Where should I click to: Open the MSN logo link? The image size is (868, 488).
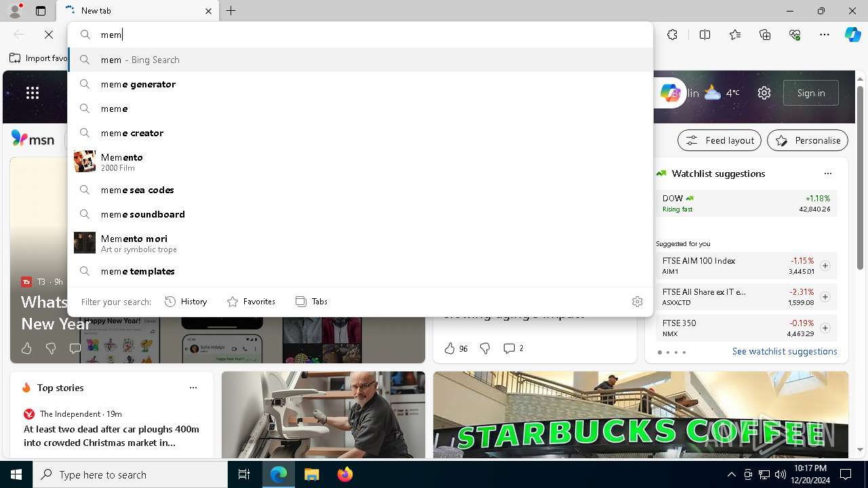(33, 140)
